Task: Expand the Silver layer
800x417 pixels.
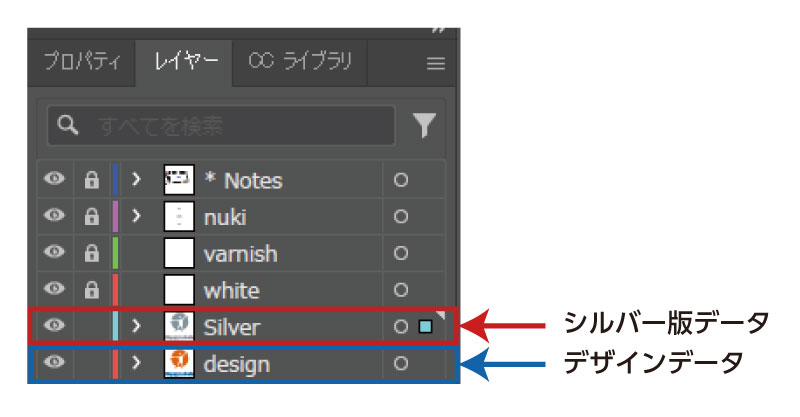Action: [136, 326]
